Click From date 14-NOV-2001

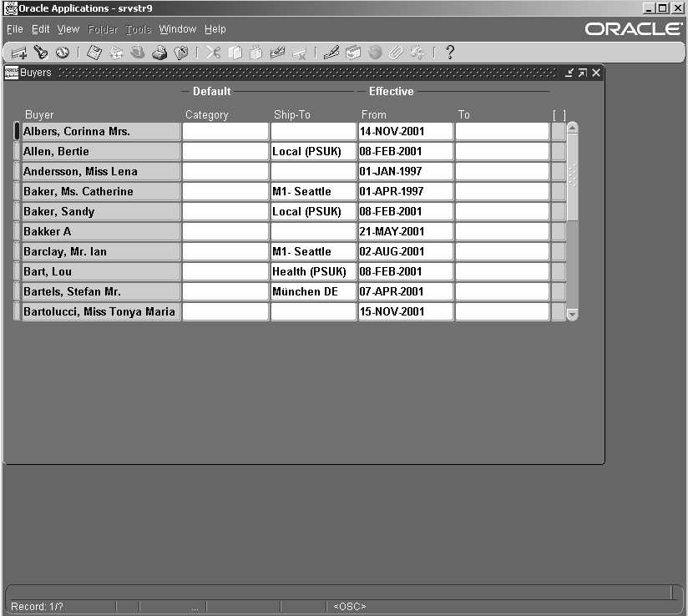pos(406,131)
